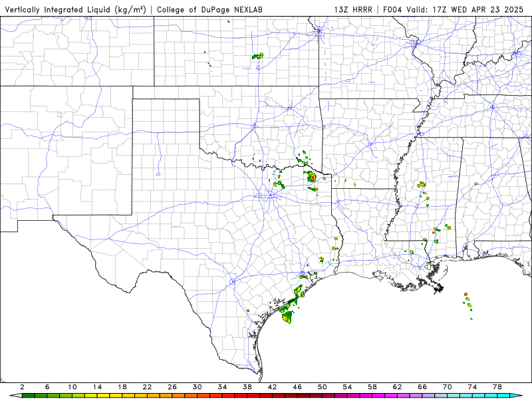Click the "F004 Valid: 17Z WED APR 23 2025" text
532x399 pixels.
454,9
